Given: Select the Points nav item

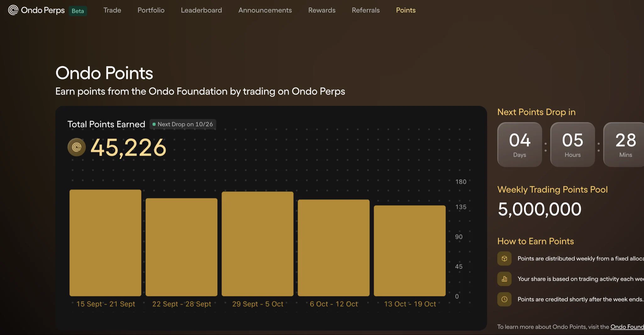Looking at the screenshot, I should click(x=406, y=10).
